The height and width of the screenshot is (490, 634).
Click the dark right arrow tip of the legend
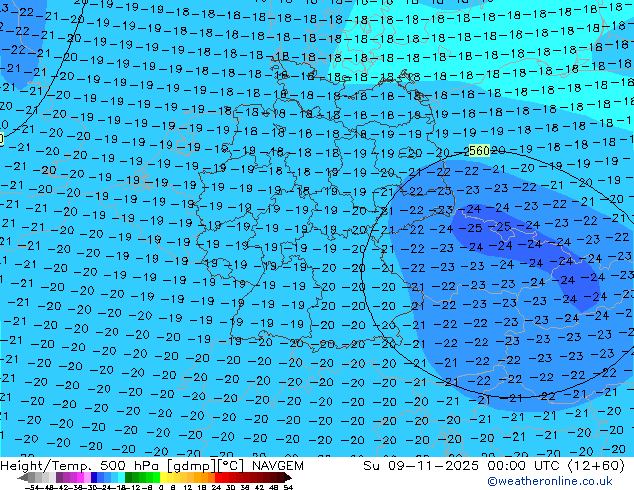pos(288,477)
